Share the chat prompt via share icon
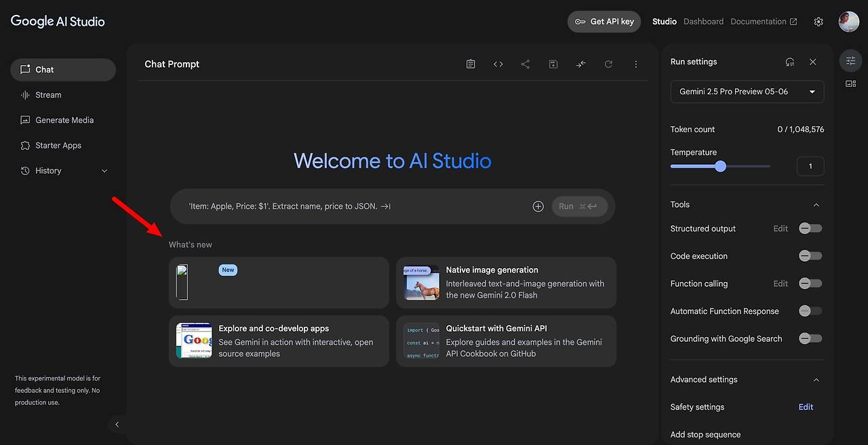The height and width of the screenshot is (445, 868). (526, 63)
